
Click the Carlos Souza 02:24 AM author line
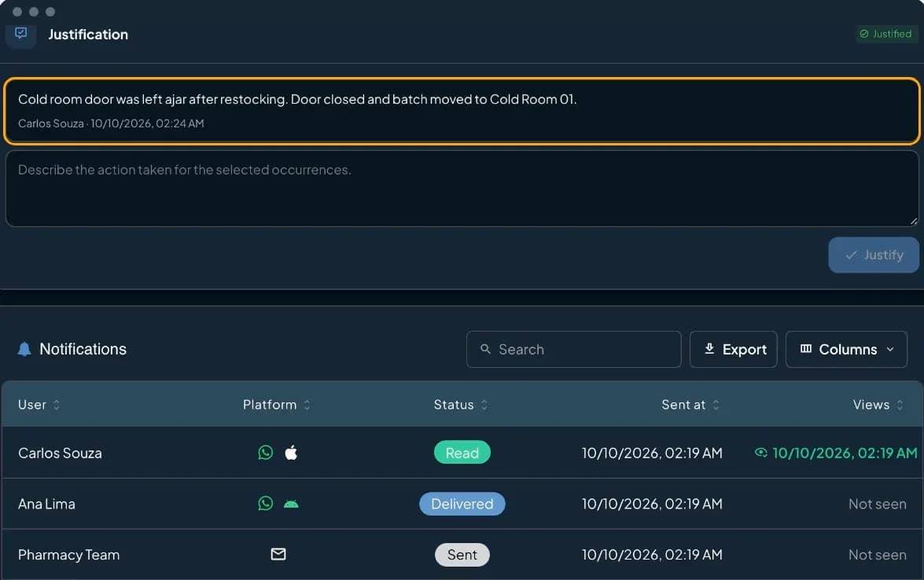coord(111,123)
